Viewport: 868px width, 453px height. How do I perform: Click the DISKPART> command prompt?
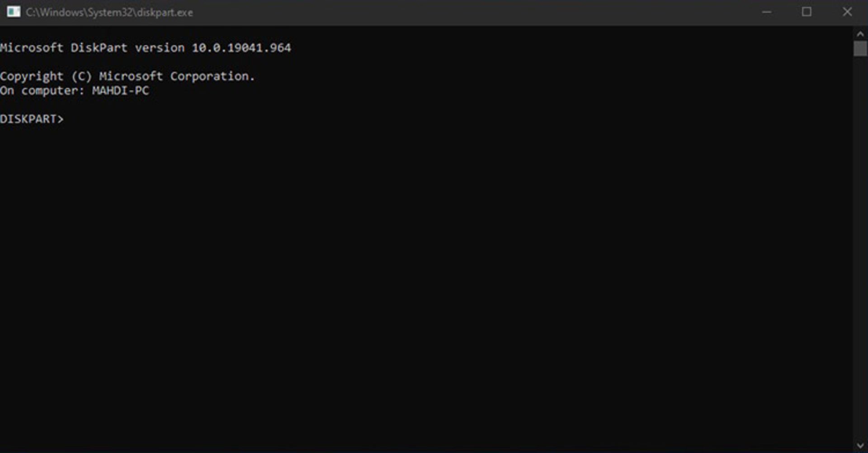coord(32,119)
